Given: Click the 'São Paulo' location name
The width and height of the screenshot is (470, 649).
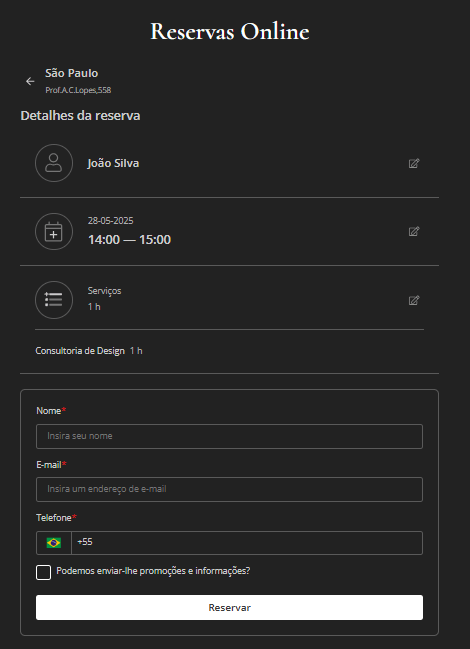Looking at the screenshot, I should coord(72,73).
